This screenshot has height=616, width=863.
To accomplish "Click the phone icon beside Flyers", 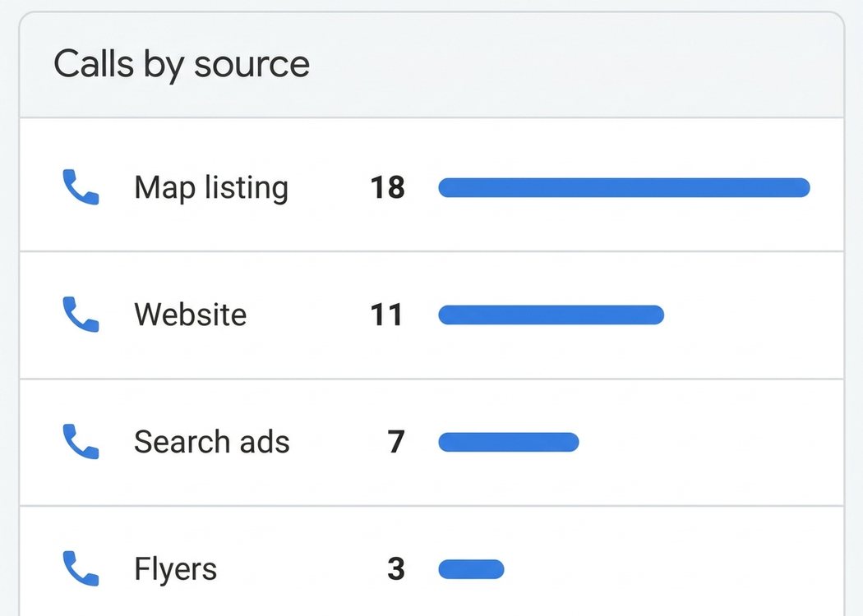I will point(81,568).
